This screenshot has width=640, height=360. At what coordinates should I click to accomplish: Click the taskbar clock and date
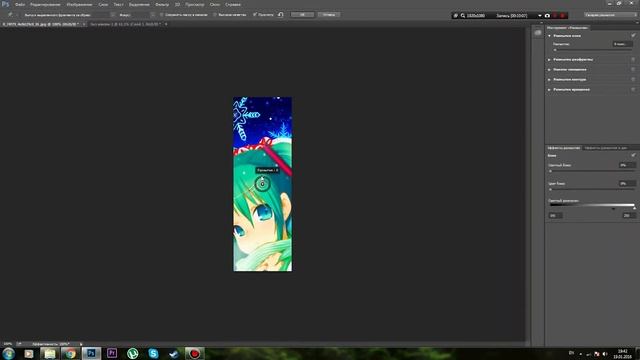click(x=622, y=354)
